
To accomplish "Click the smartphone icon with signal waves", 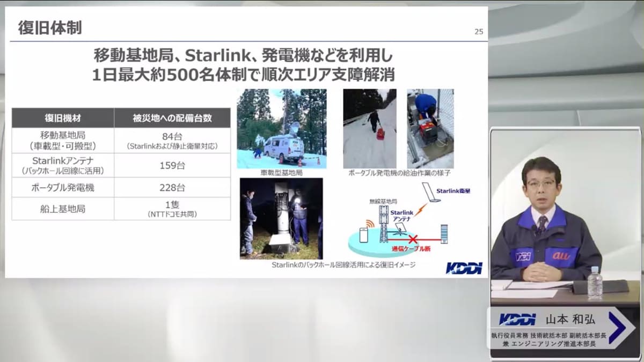I will [x=363, y=235].
